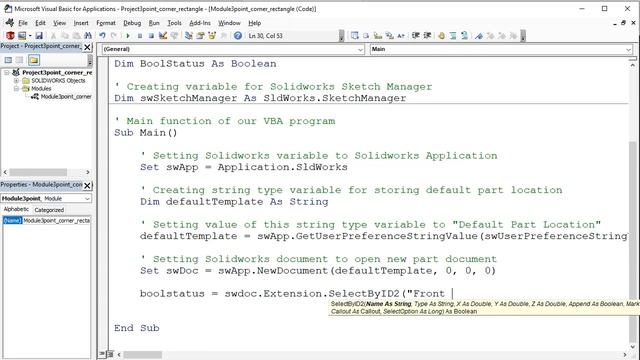Open the Debug menu
This screenshot has height=360, width=640.
click(x=132, y=23)
